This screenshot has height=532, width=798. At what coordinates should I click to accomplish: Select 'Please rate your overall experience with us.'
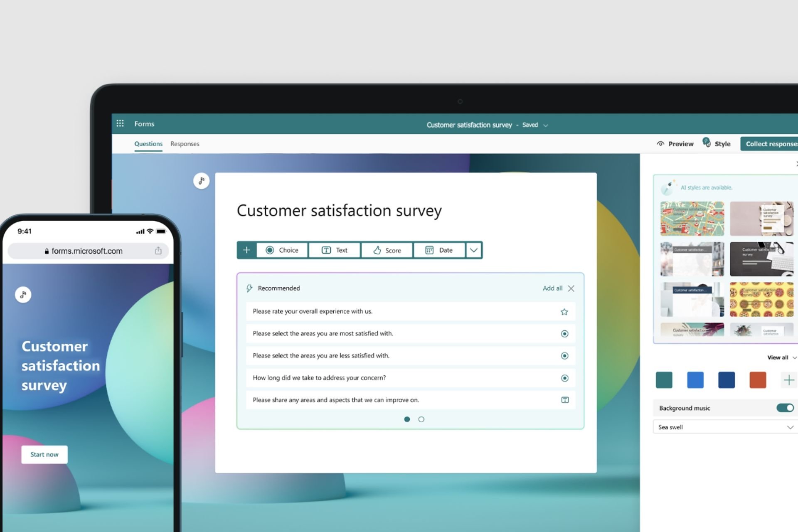pos(411,312)
